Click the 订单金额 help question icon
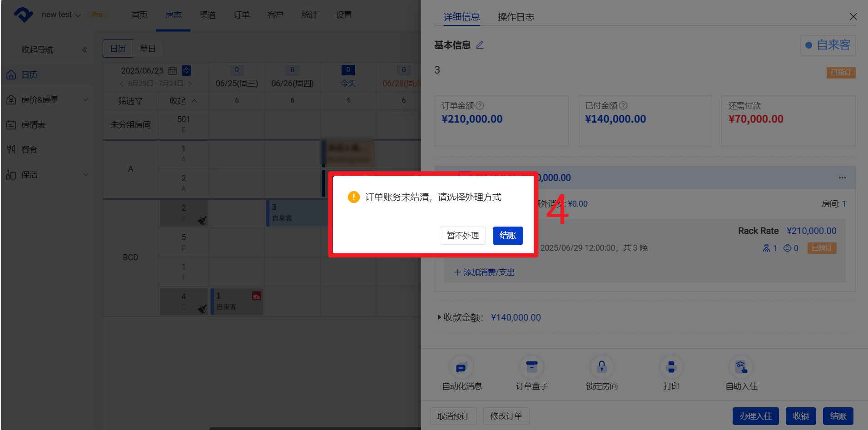The width and height of the screenshot is (868, 430). click(x=480, y=106)
